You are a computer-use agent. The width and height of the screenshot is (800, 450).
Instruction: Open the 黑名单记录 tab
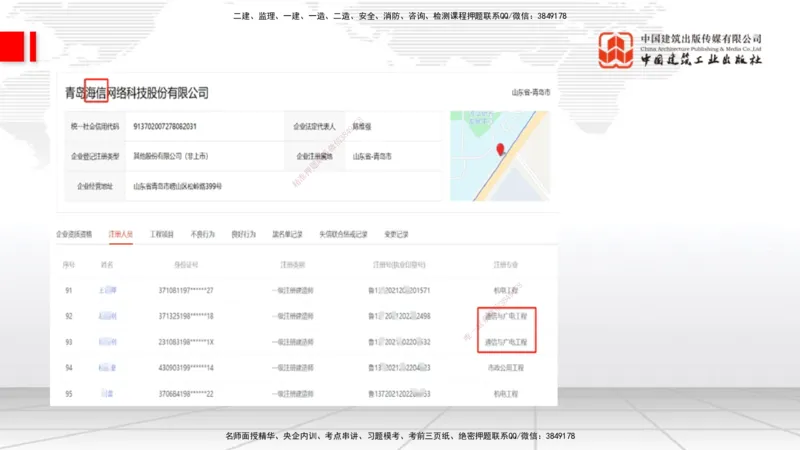pyautogui.click(x=287, y=234)
